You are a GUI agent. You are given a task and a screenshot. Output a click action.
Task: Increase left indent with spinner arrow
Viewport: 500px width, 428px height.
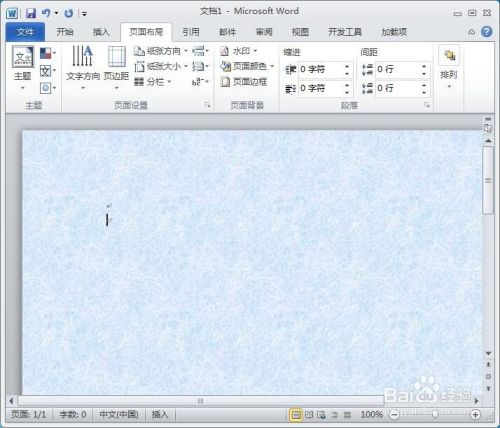click(347, 66)
